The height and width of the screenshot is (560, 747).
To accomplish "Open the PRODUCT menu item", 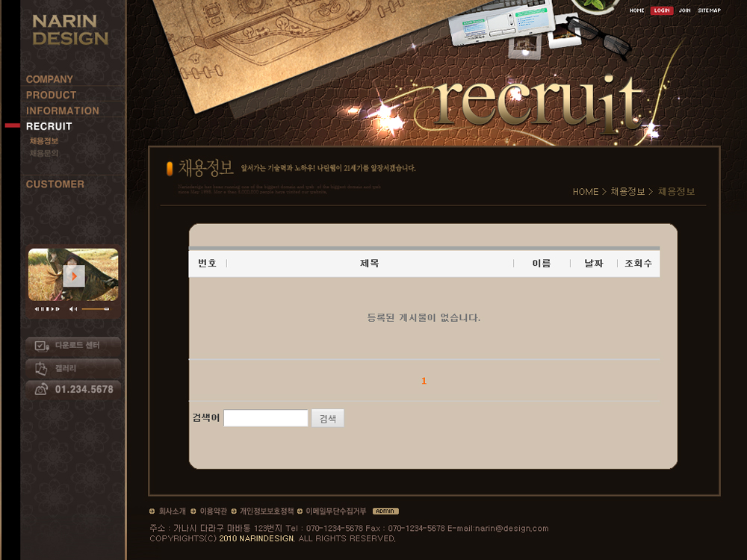I will coord(51,95).
